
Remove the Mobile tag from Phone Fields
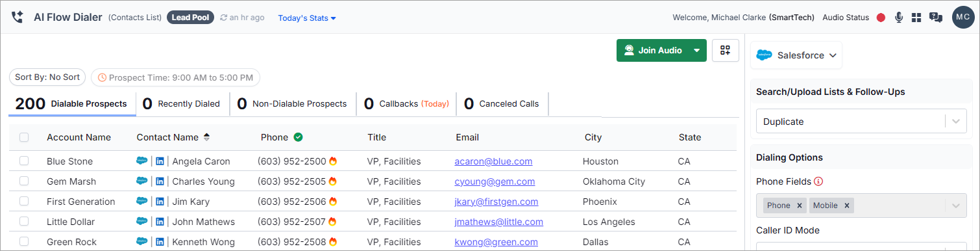847,205
